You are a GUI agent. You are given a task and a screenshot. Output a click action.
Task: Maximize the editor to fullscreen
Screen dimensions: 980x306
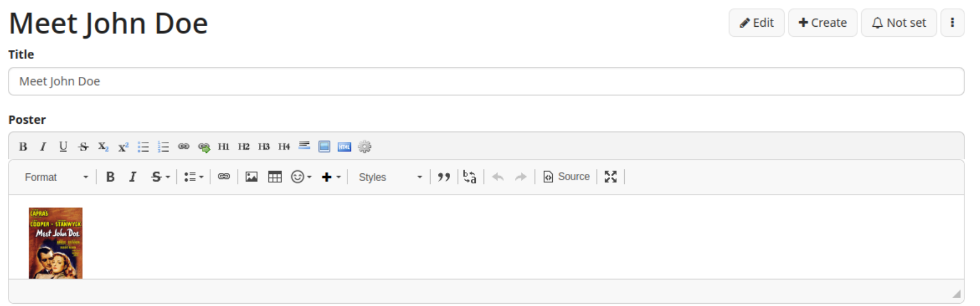pyautogui.click(x=611, y=177)
